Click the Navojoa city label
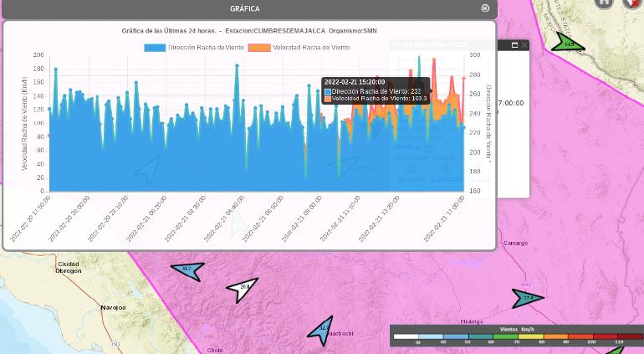The width and height of the screenshot is (644, 354). click(113, 308)
